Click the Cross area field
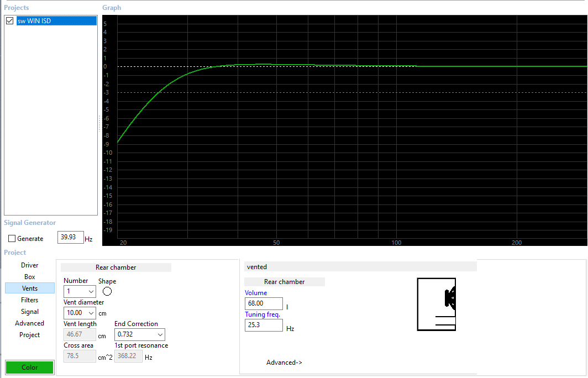 (x=80, y=356)
